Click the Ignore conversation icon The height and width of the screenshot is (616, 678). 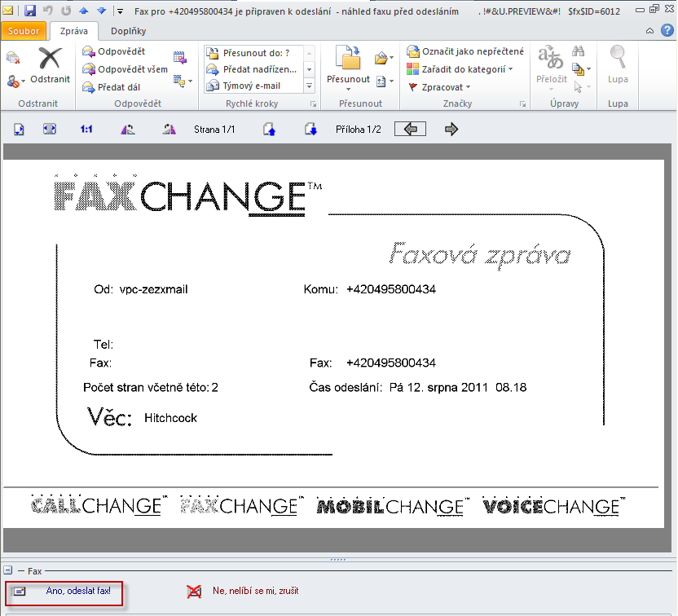click(x=13, y=58)
